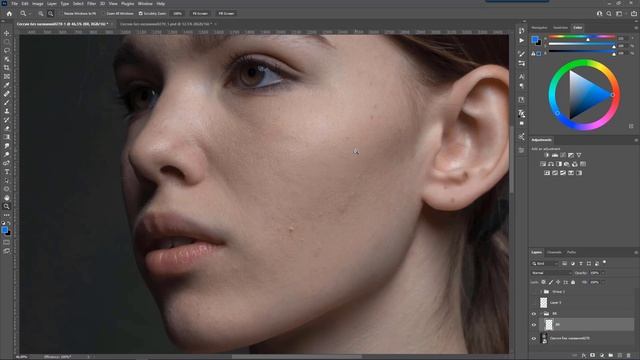Open the Filter menu
640x360 pixels.
click(x=91, y=4)
